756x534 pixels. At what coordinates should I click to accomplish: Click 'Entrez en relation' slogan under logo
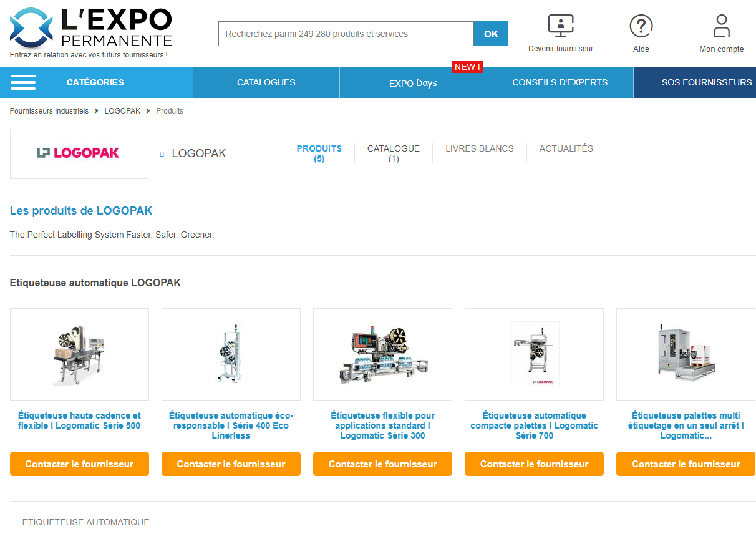pyautogui.click(x=89, y=55)
